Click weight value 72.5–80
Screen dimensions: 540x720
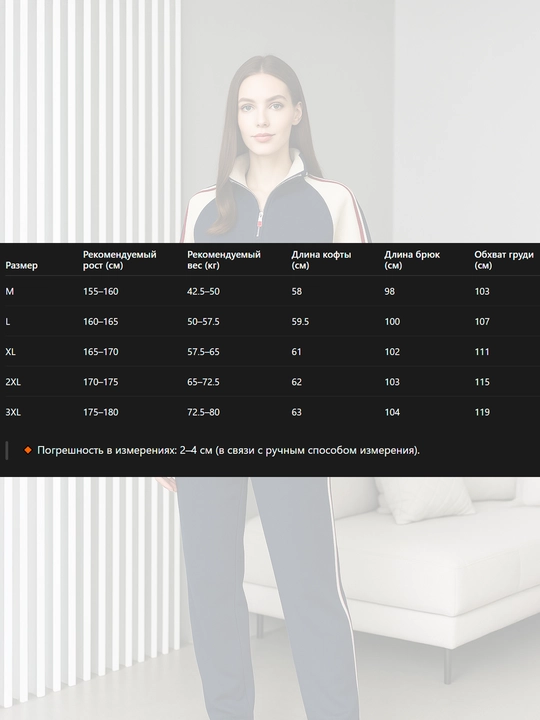click(203, 412)
